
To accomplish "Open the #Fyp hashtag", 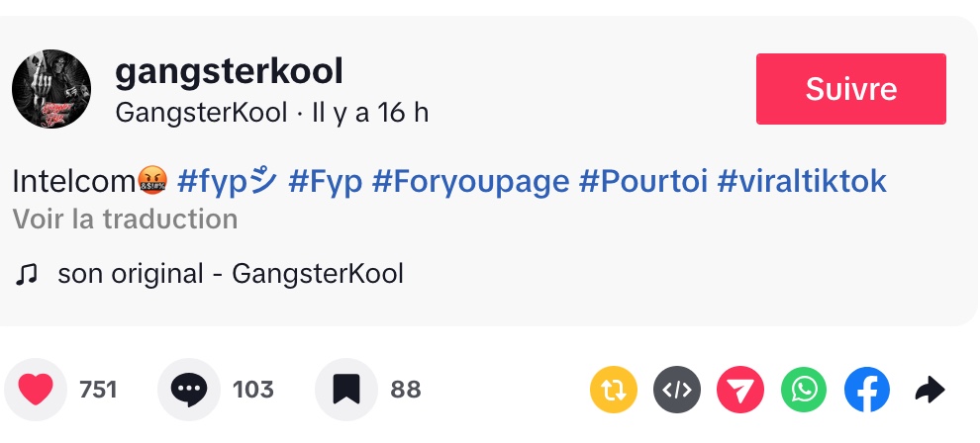I will click(326, 181).
